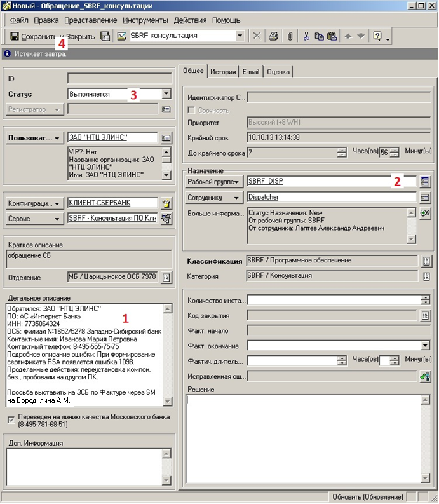Image resolution: width=439 pixels, height=504 pixels.
Task: Click list icon next to Классификация field
Action: point(426,261)
